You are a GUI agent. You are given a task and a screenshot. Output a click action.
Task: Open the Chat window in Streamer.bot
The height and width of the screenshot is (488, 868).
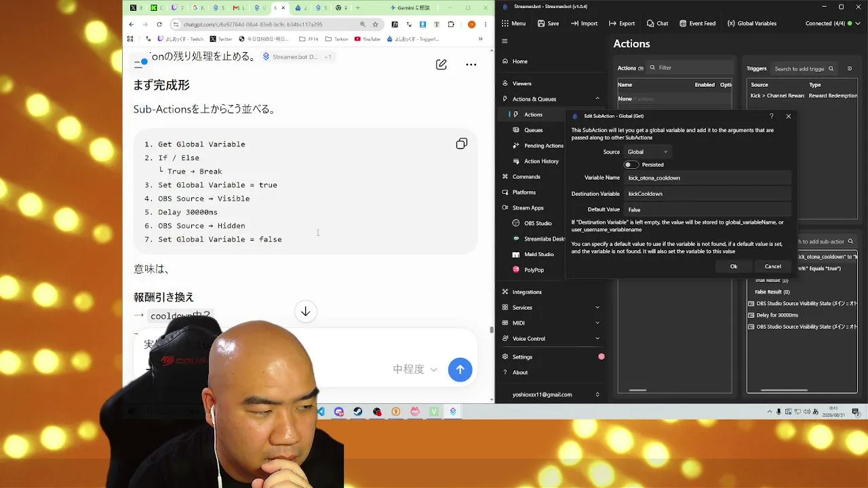pos(657,24)
